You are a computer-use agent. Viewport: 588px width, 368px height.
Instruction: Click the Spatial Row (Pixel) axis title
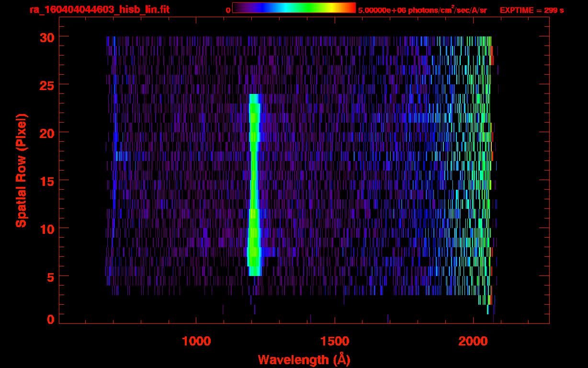[21, 170]
